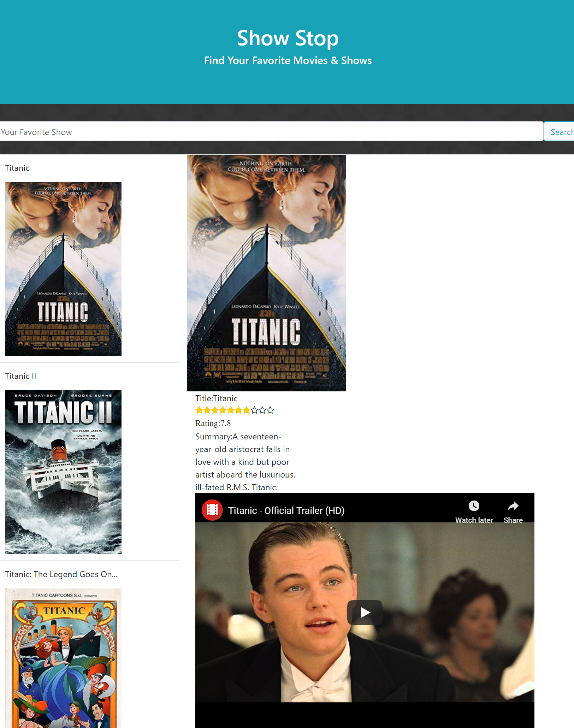574x728 pixels.
Task: Click the 'Titanic - Official Trailer (HD)' video title
Action: click(286, 510)
